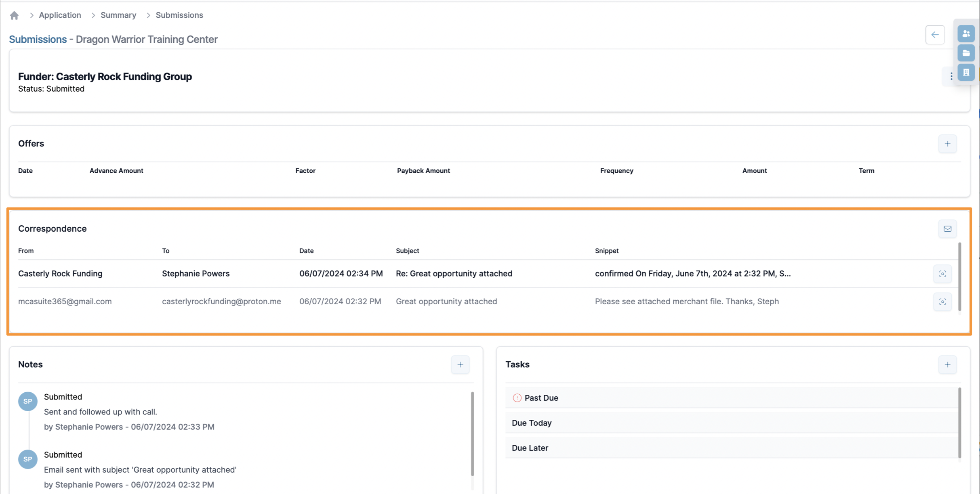Go to Summary breadcrumb
980x494 pixels.
click(118, 15)
